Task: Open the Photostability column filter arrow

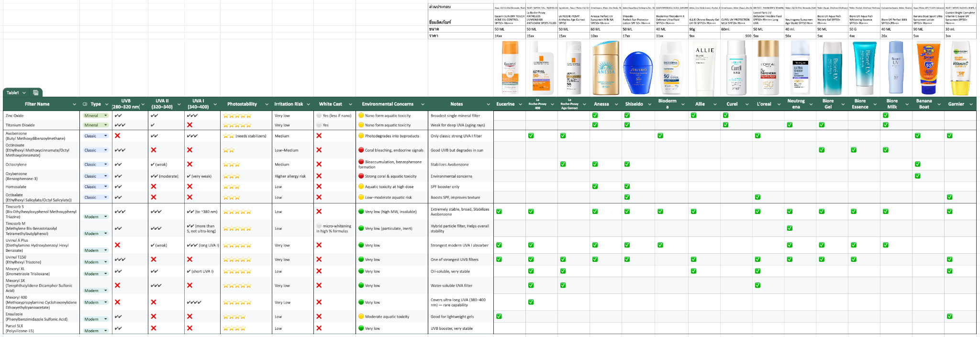Action: pos(266,104)
